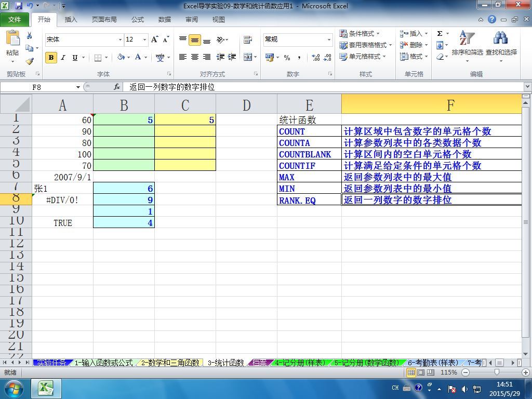The image size is (532, 399).
Task: Click the Fill Color paint bucket
Action: 121,57
